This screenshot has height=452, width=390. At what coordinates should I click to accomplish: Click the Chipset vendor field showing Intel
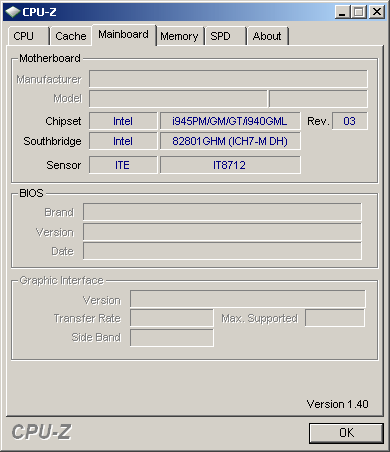click(x=123, y=121)
